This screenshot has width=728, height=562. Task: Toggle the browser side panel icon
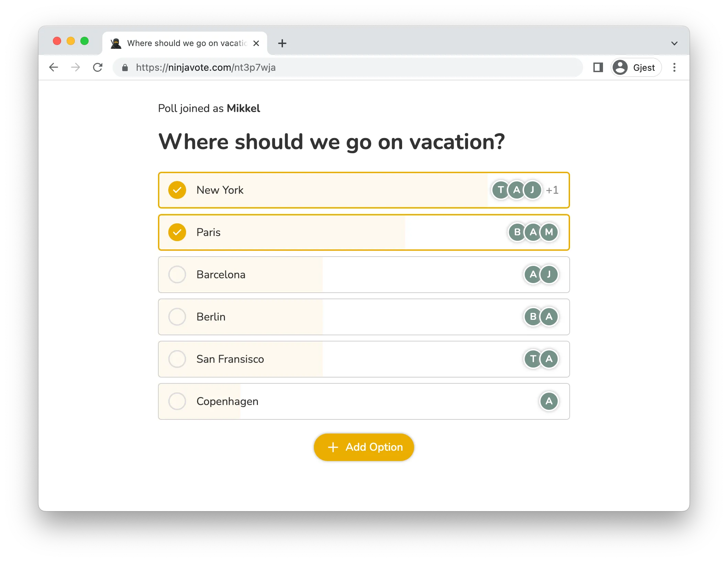click(598, 67)
